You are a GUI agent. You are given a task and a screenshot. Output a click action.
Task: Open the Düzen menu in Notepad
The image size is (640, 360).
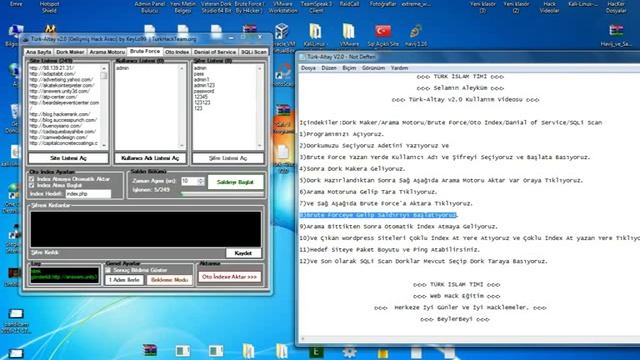click(329, 68)
